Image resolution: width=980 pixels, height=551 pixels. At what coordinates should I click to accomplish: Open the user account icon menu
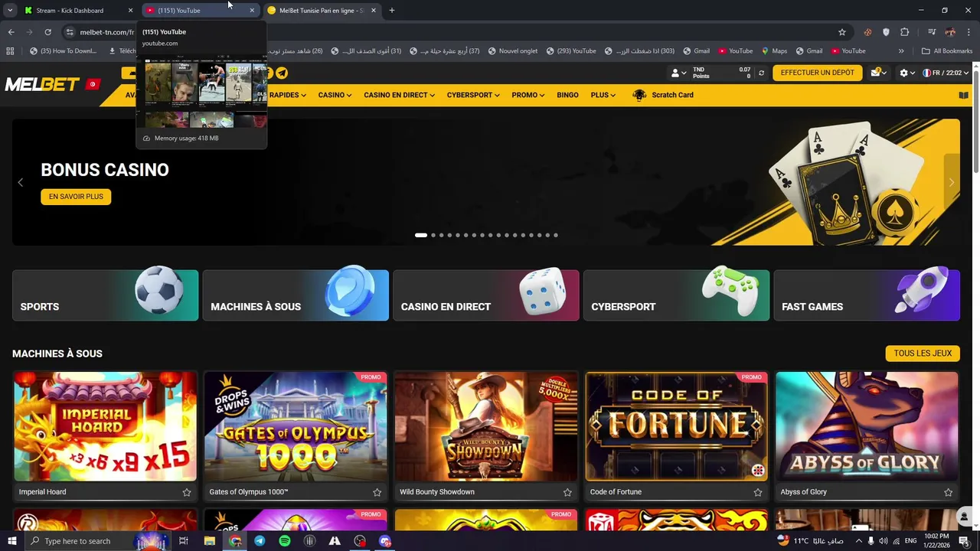pyautogui.click(x=678, y=73)
